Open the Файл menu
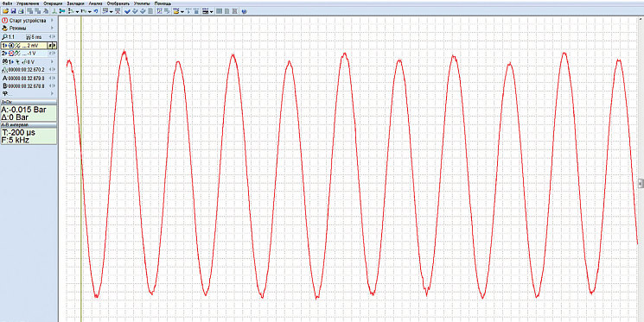 [x=8, y=3]
